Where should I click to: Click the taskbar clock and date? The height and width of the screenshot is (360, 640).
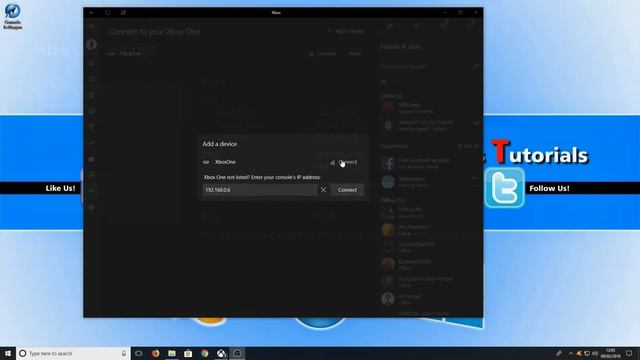[x=611, y=353]
